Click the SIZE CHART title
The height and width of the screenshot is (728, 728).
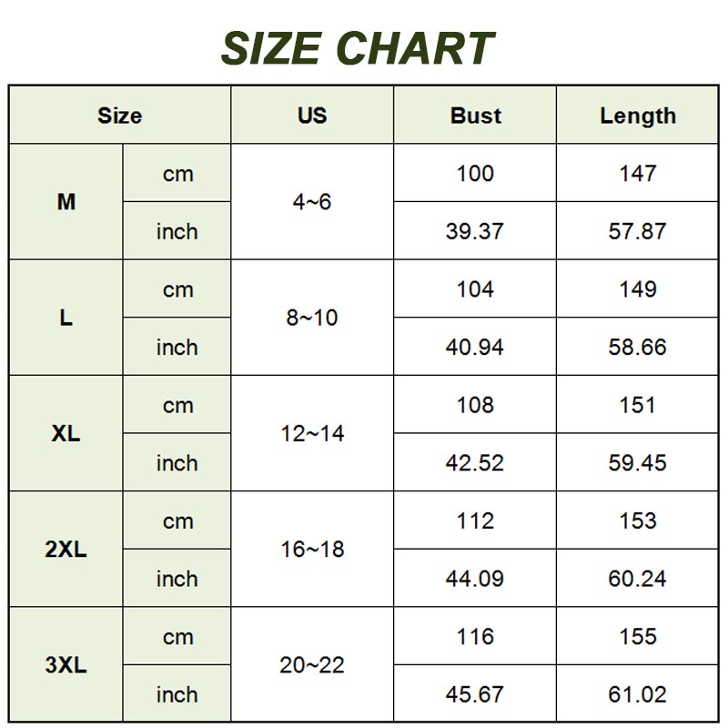click(x=358, y=48)
